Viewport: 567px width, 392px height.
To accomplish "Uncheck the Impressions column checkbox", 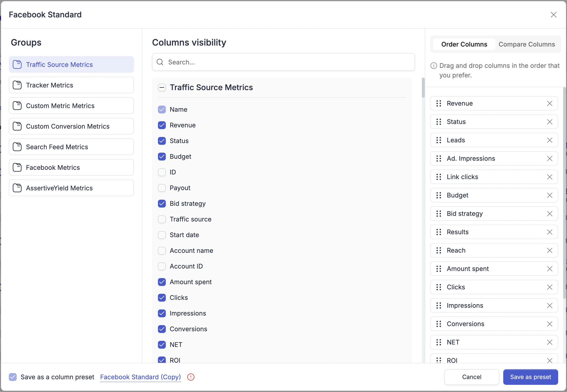I will 162,314.
